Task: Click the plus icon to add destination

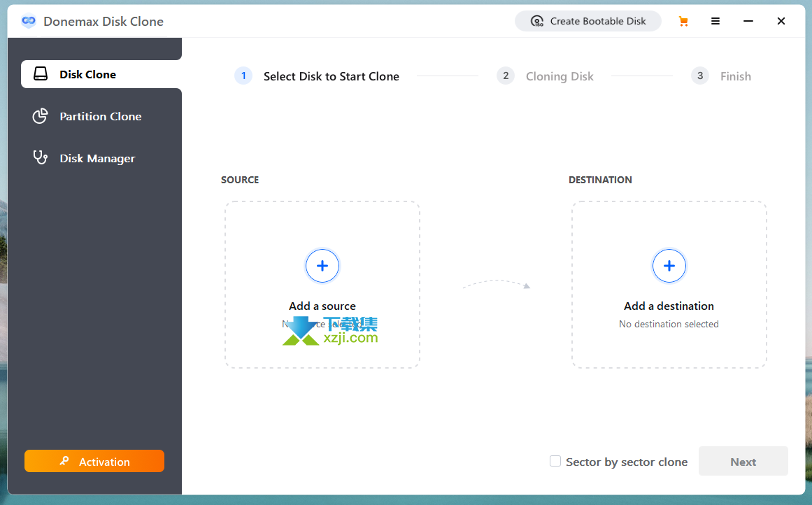Action: pyautogui.click(x=669, y=266)
